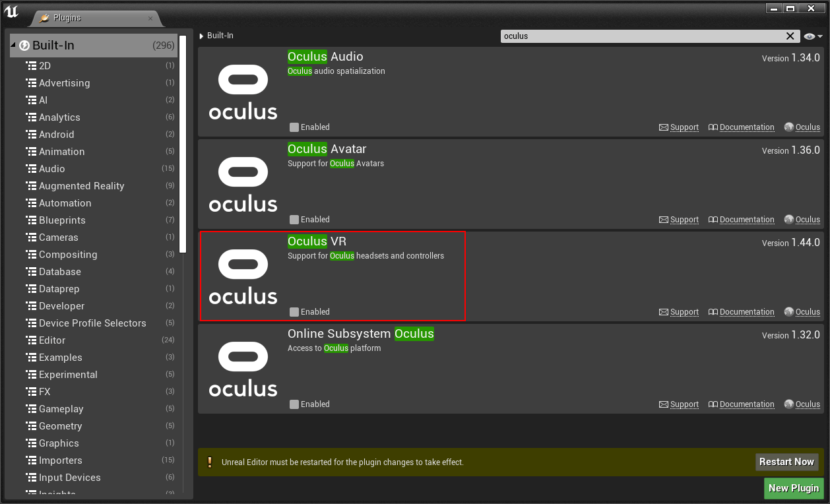Enable the Oculus Audio plugin checkbox

tap(294, 127)
